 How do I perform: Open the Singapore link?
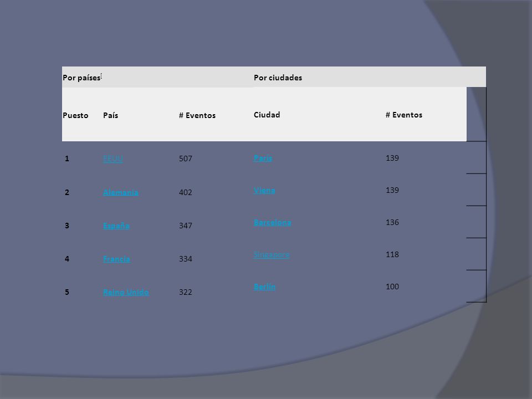coord(272,255)
